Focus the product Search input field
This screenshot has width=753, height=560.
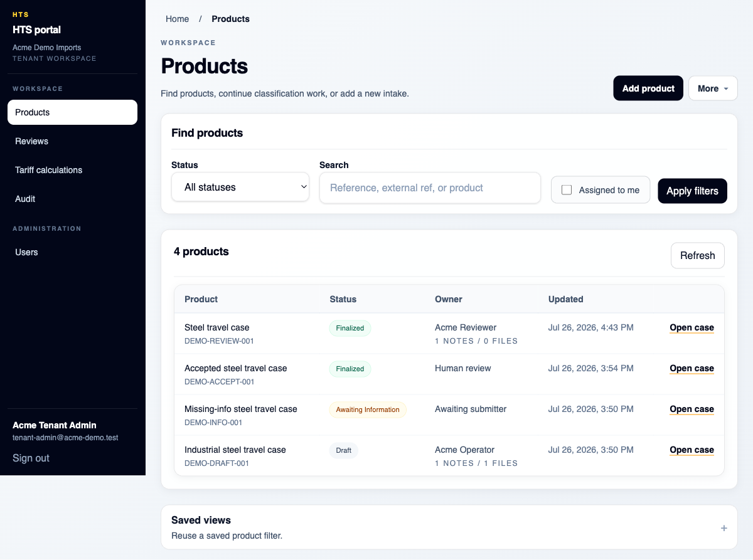tap(430, 188)
